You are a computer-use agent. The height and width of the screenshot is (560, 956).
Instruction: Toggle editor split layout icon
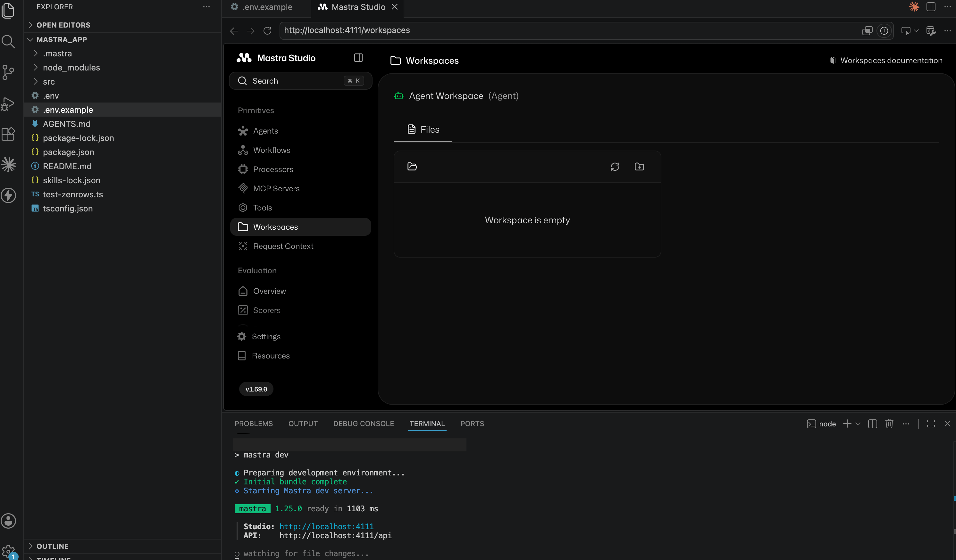pos(931,7)
